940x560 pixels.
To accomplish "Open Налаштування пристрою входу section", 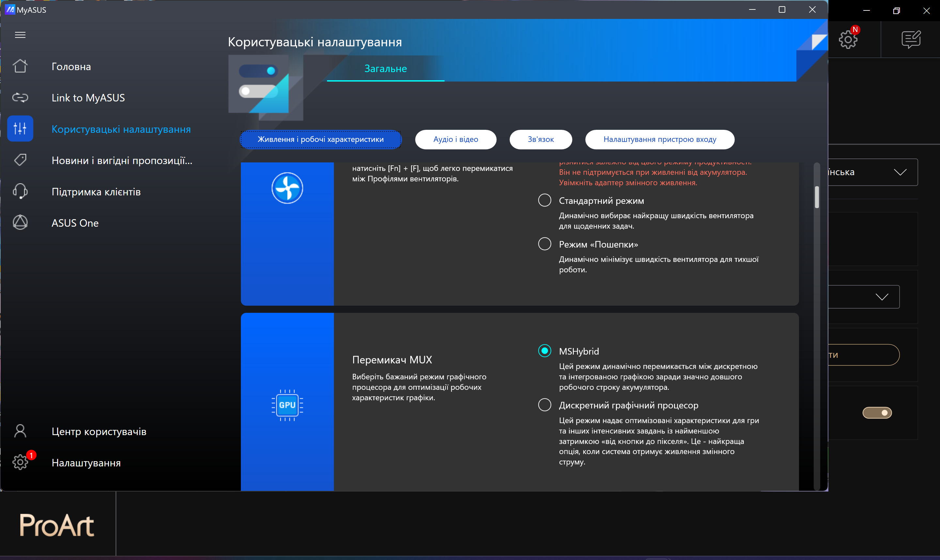I will [x=660, y=139].
